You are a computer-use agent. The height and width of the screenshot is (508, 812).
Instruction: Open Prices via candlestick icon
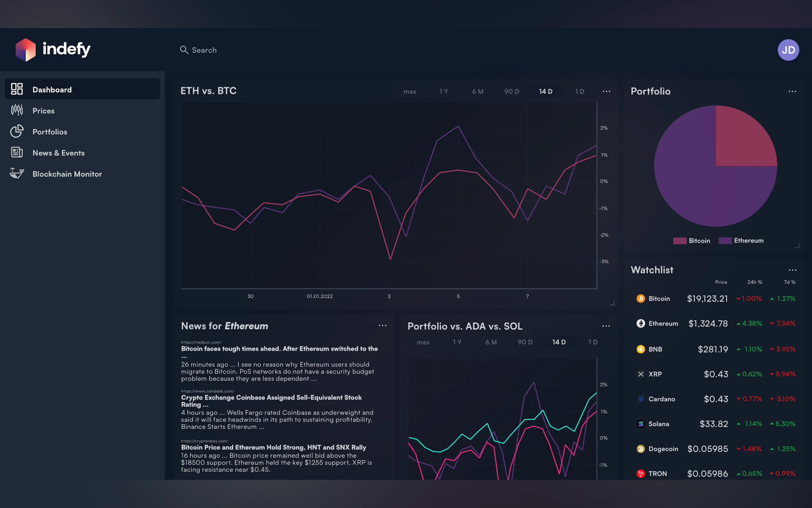pos(17,110)
